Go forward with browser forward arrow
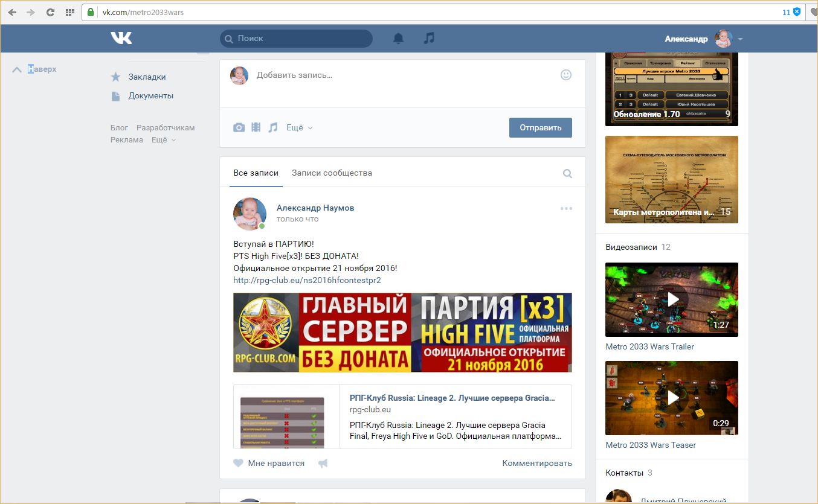This screenshot has height=504, width=818. pos(31,12)
